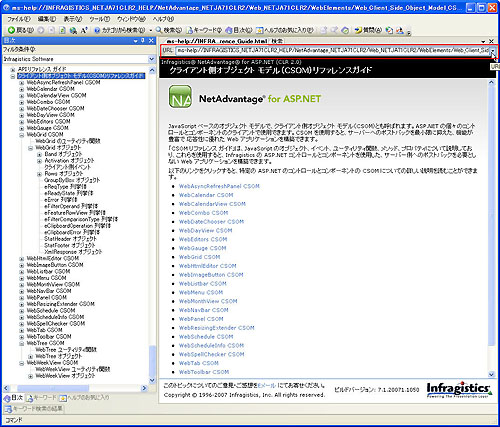Open the active documents list arrow
The width and height of the screenshot is (500, 427).
point(483,42)
